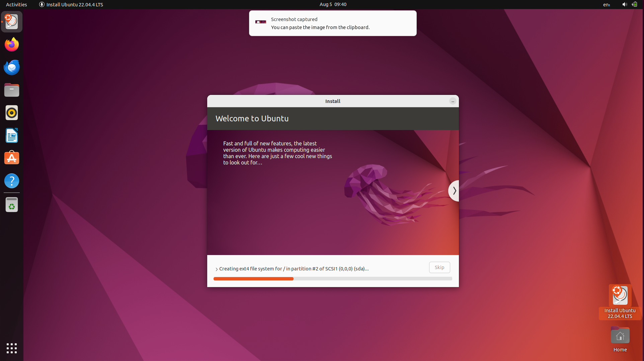Image resolution: width=644 pixels, height=361 pixels.
Task: Click the installation progress bar
Action: 333,279
